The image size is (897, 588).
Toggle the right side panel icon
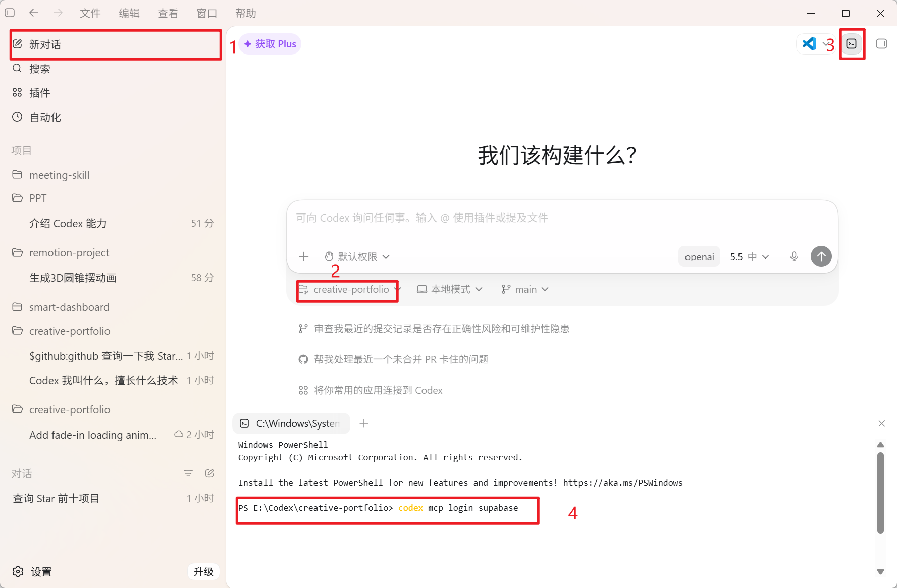coord(881,44)
